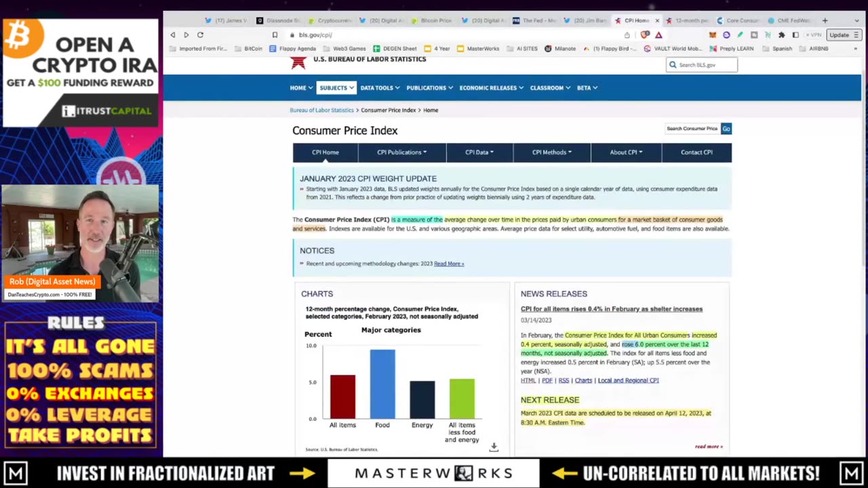
Task: Expand the PUBLICATIONS navigation menu
Action: click(429, 87)
